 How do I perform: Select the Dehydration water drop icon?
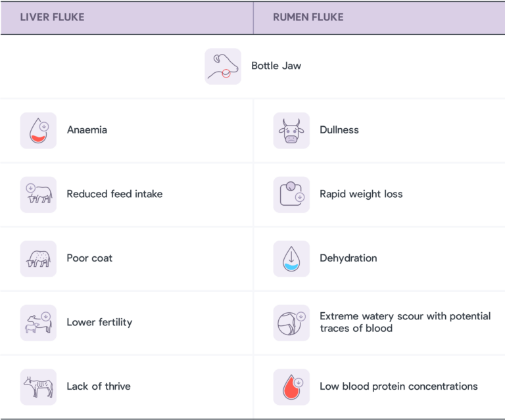click(x=291, y=258)
